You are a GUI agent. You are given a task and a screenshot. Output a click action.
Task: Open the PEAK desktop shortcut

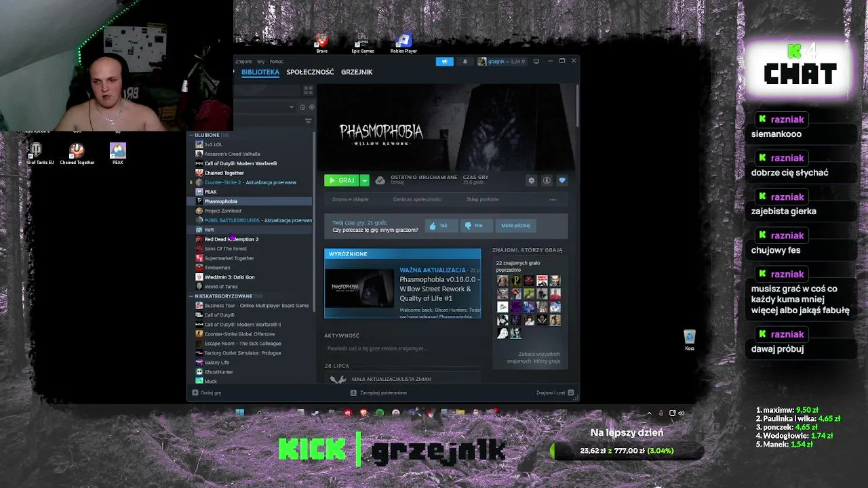(118, 153)
